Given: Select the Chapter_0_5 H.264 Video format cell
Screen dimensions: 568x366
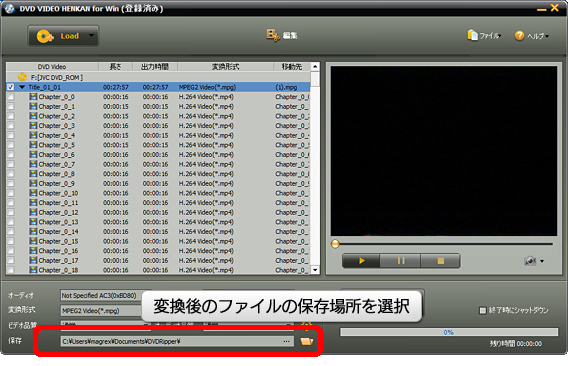Looking at the screenshot, I should pyautogui.click(x=206, y=145).
